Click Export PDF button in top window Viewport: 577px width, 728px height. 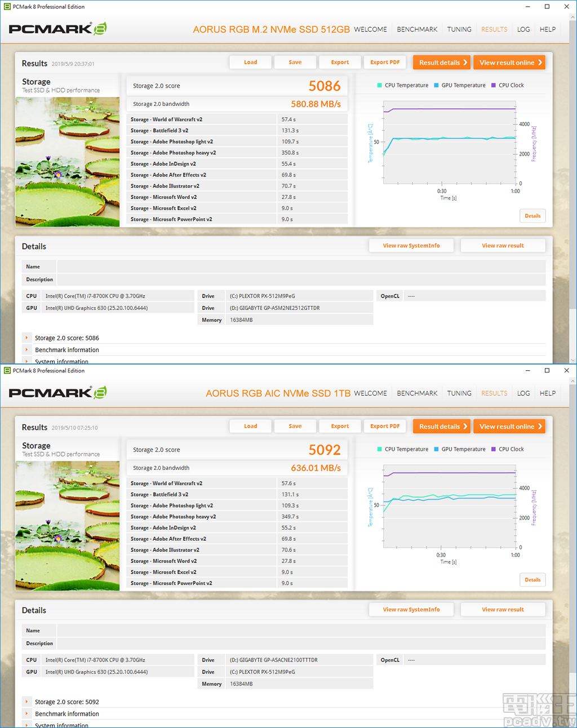(385, 63)
